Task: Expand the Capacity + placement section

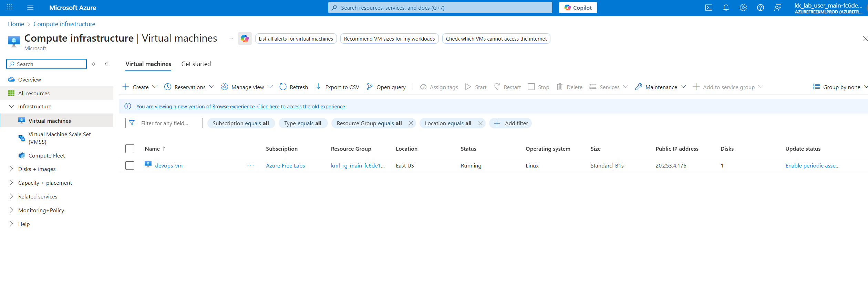Action: 11,183
